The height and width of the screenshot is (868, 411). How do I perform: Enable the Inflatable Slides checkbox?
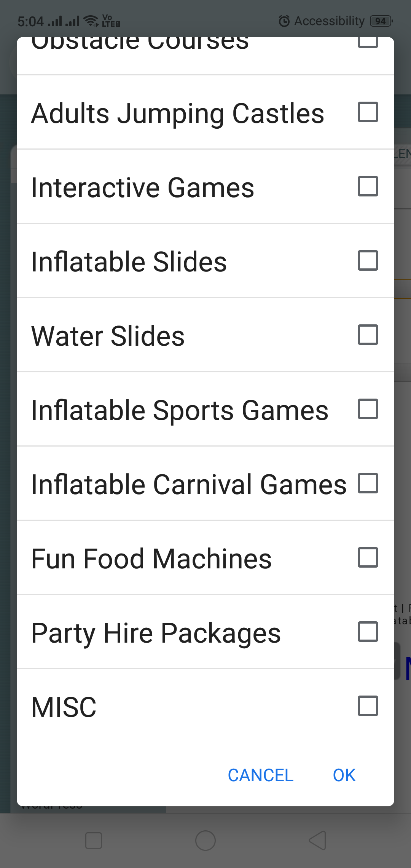(368, 260)
